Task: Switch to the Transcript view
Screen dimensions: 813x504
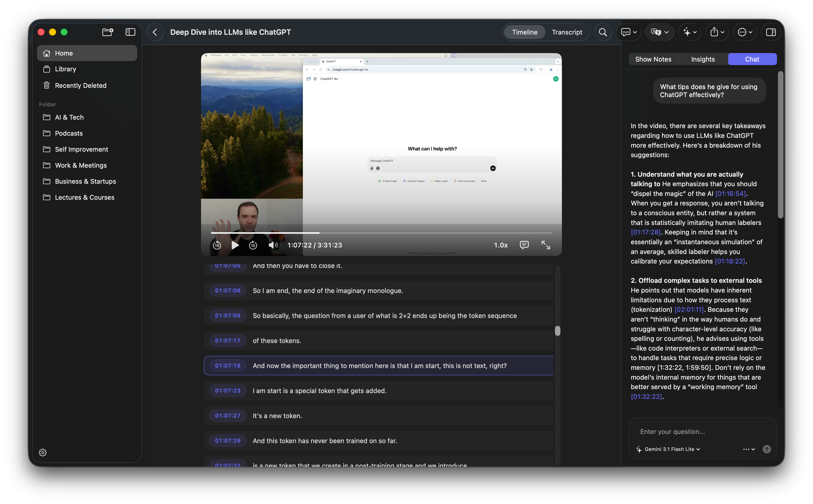Action: pyautogui.click(x=567, y=32)
